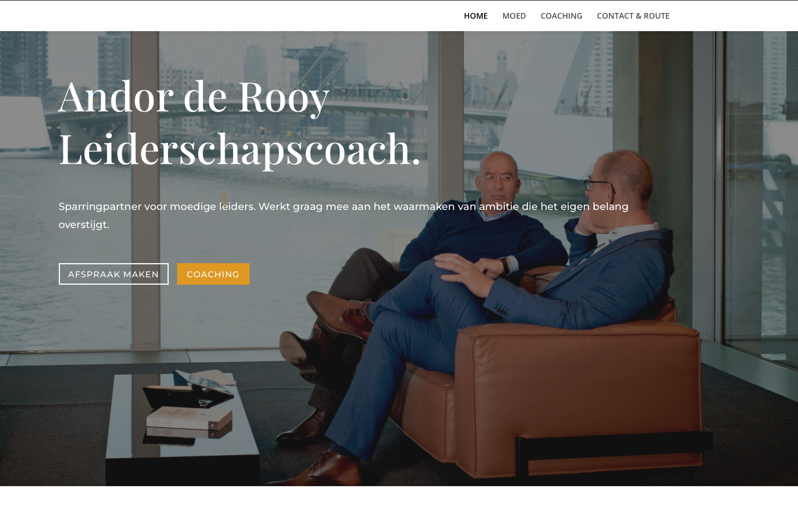Go to the MOED page
798x532 pixels.
tap(514, 16)
